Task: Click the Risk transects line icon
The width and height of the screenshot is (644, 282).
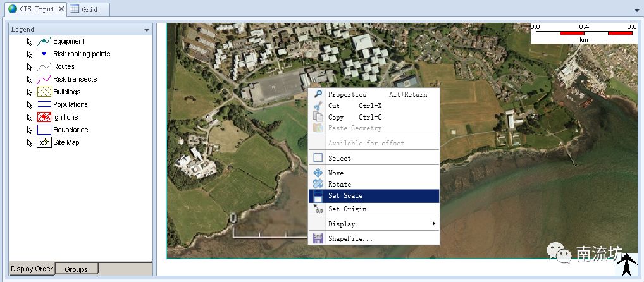Action: [x=44, y=80]
